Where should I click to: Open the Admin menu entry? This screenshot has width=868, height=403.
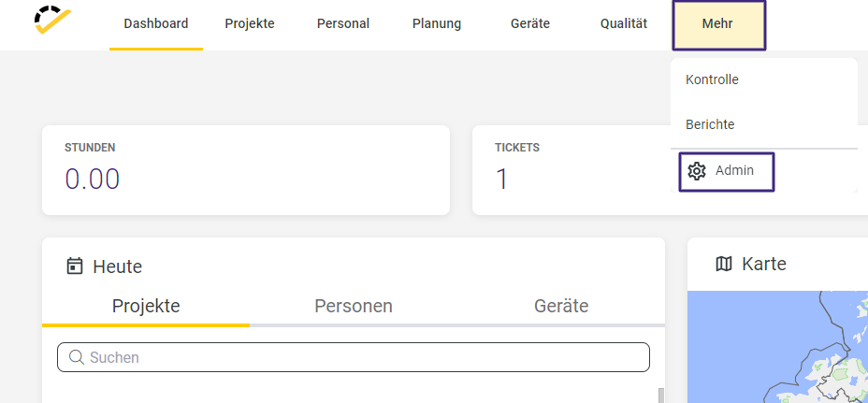pos(726,172)
